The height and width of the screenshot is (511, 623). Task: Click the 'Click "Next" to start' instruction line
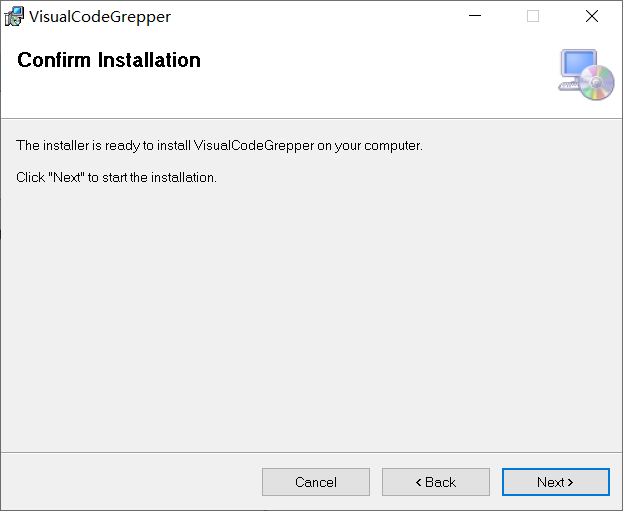pyautogui.click(x=116, y=177)
